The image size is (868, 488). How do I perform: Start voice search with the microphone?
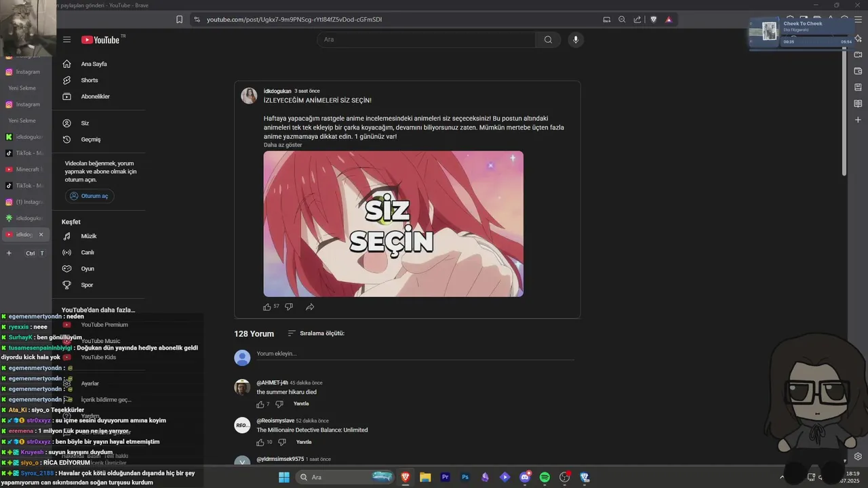tap(576, 39)
